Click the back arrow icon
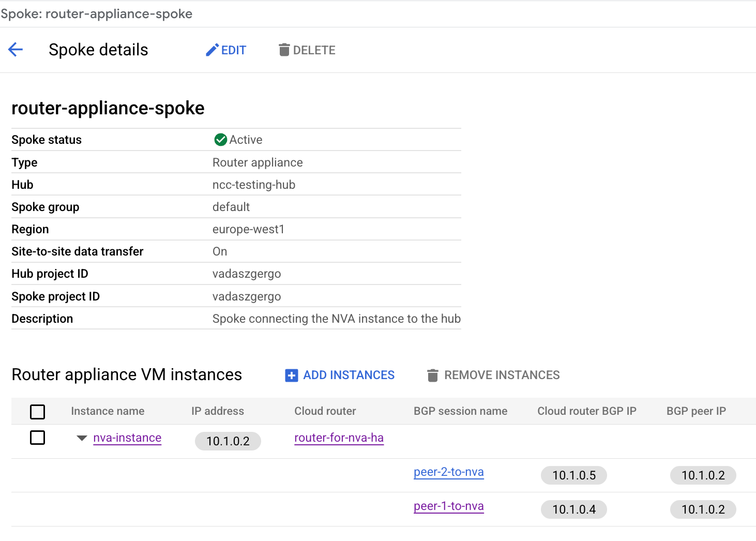This screenshot has height=541, width=756. point(16,50)
